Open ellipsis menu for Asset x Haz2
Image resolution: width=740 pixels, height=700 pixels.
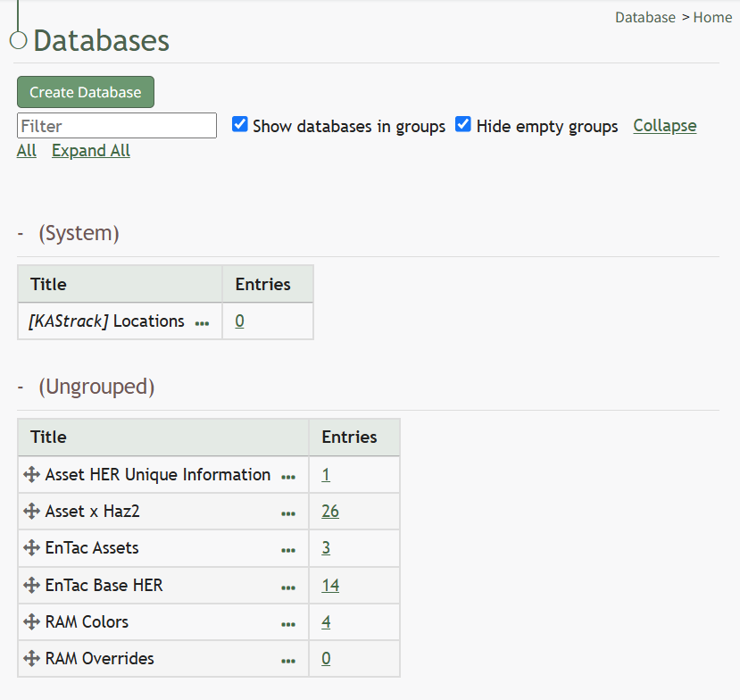(288, 513)
